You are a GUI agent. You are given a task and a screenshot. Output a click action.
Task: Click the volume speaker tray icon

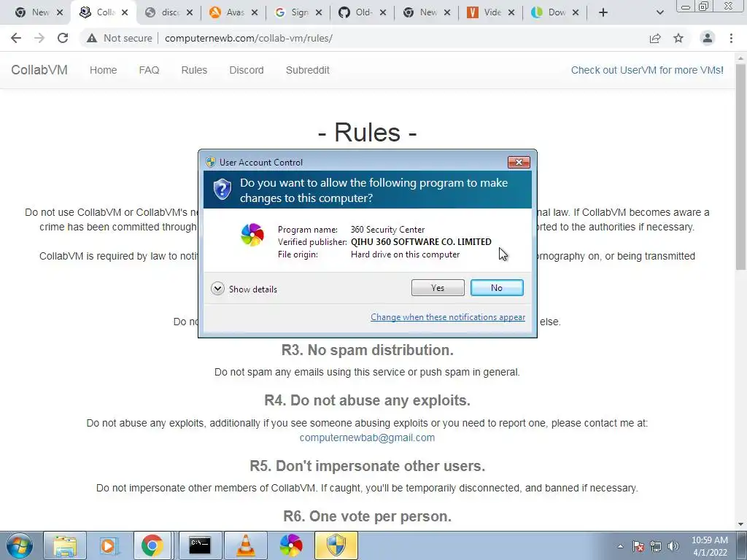[673, 546]
